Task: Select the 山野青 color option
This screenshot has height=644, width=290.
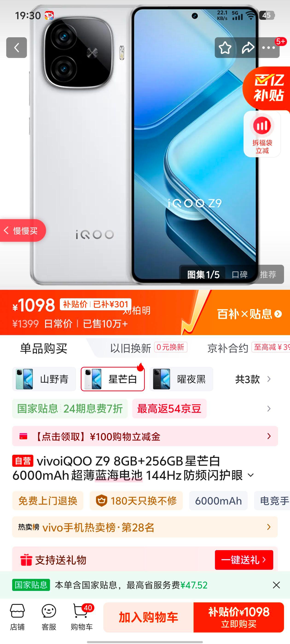Action: (x=44, y=379)
